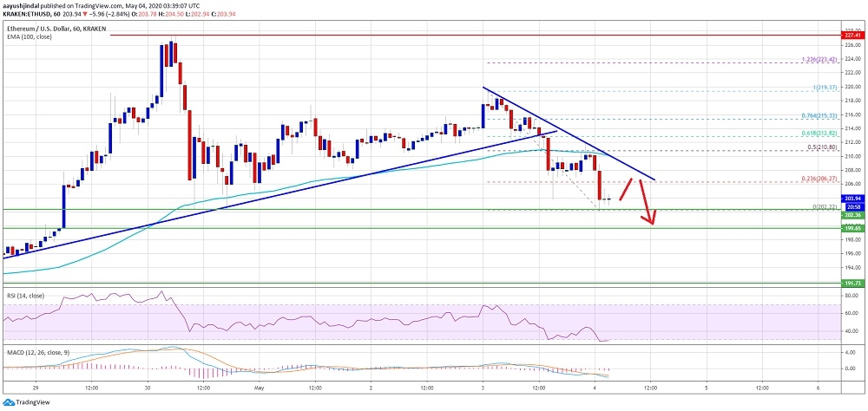
Task: Click the 227.41 red resistance price label
Action: point(852,36)
